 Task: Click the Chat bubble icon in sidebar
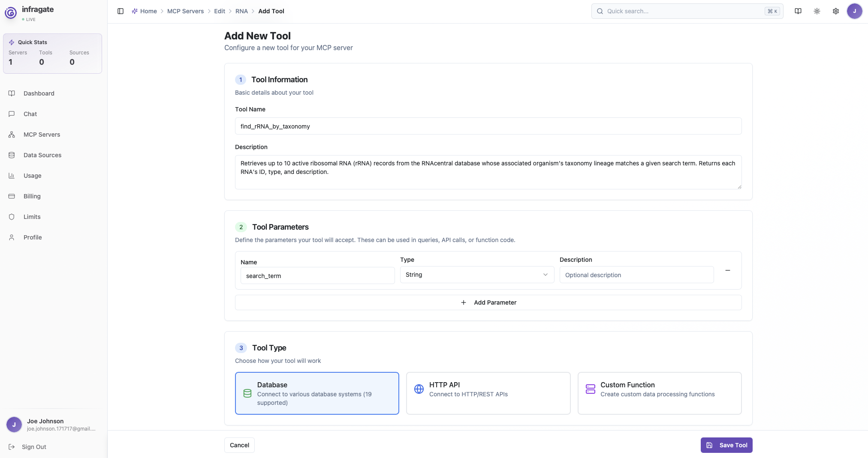(12, 114)
